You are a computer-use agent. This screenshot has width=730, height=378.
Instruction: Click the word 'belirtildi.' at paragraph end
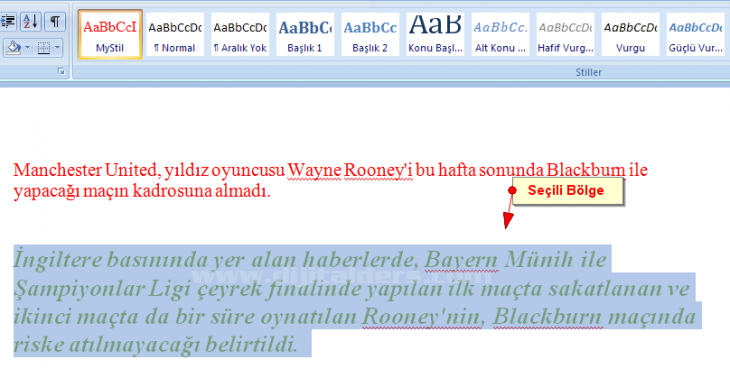pos(251,345)
